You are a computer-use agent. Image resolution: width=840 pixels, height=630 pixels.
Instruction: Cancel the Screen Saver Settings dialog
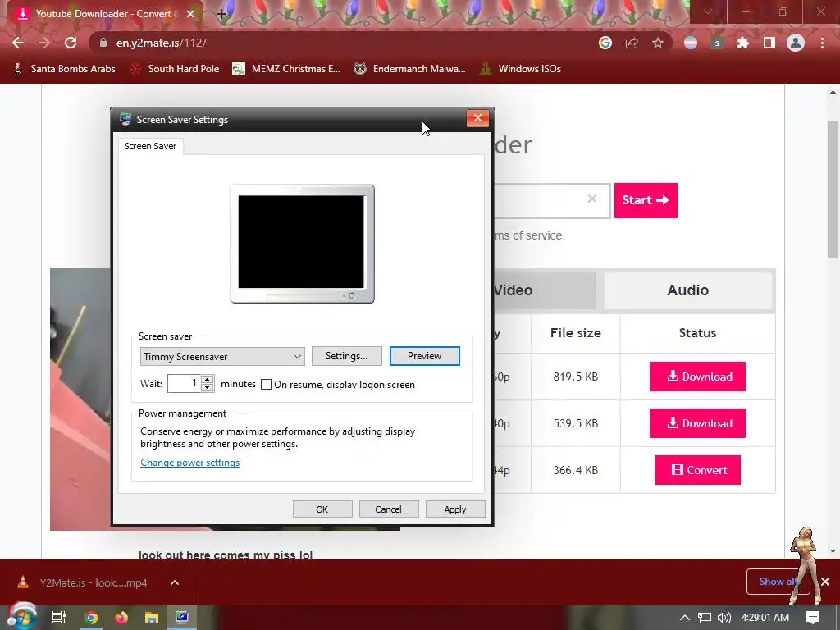(388, 509)
